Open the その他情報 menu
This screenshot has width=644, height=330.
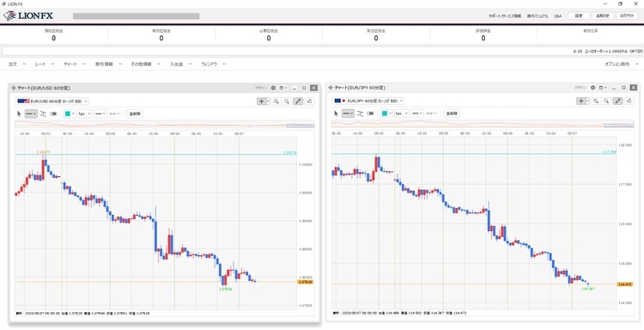(x=146, y=64)
